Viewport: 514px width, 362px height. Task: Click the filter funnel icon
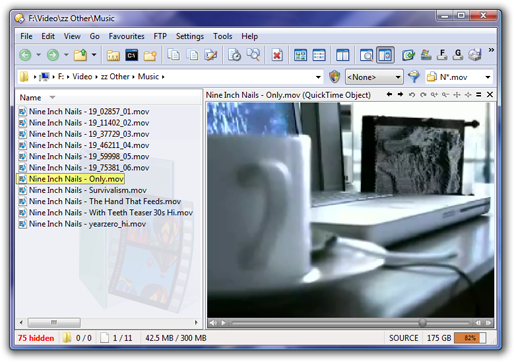click(x=414, y=77)
